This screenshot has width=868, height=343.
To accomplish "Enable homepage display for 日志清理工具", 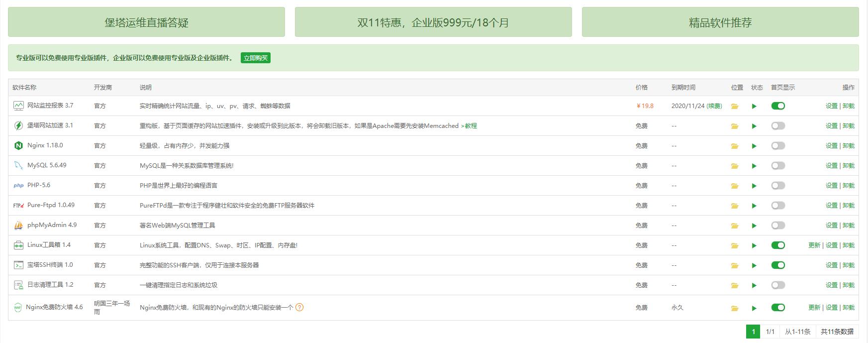I will coord(778,285).
